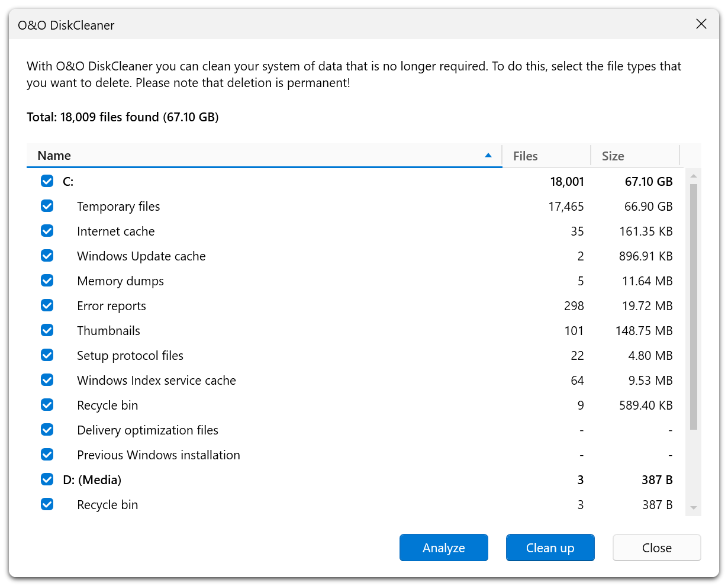Uncheck Recycle bin under drive C:

[47, 405]
